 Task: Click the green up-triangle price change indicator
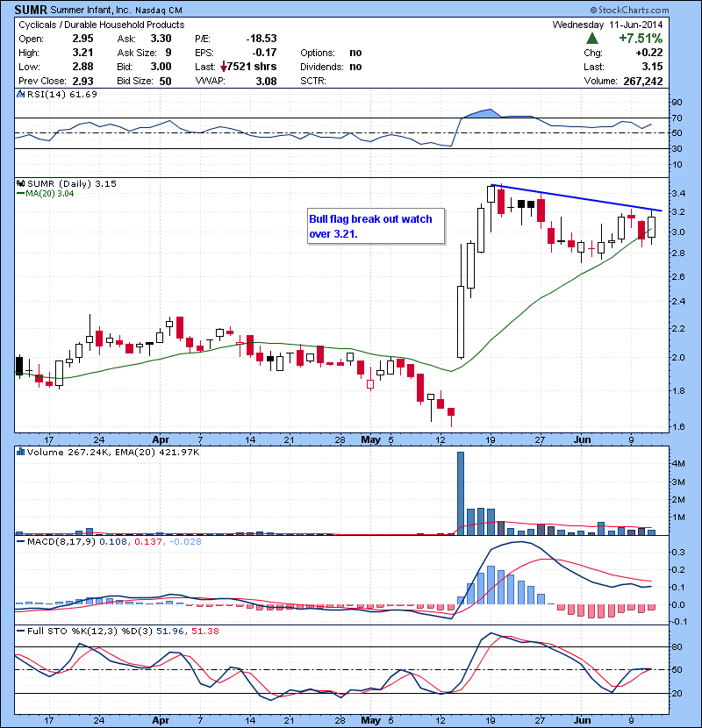pos(593,39)
